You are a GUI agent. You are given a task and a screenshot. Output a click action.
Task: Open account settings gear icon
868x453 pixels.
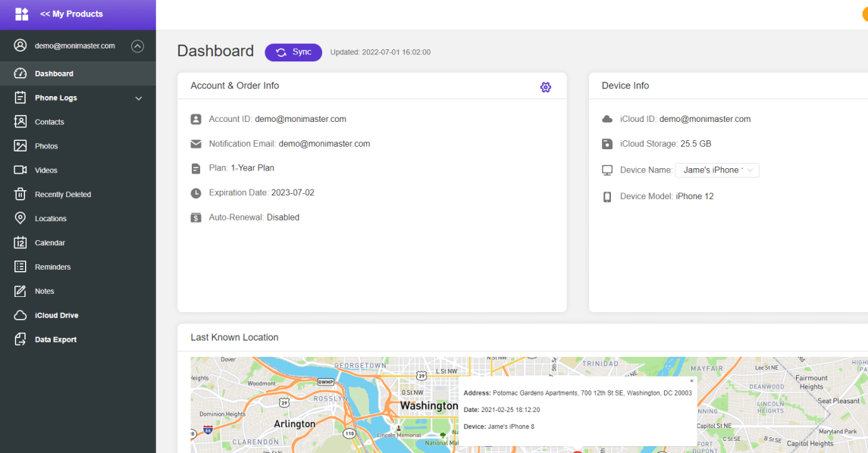[x=545, y=87]
